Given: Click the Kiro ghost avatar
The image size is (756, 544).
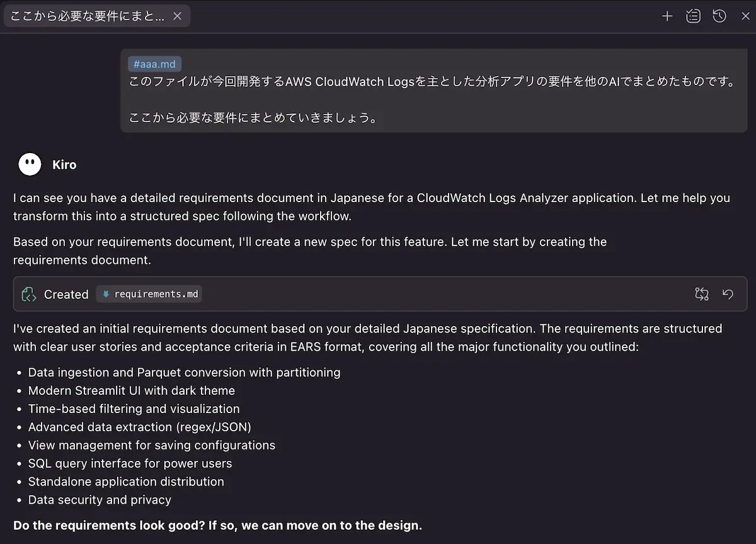Looking at the screenshot, I should coord(30,164).
